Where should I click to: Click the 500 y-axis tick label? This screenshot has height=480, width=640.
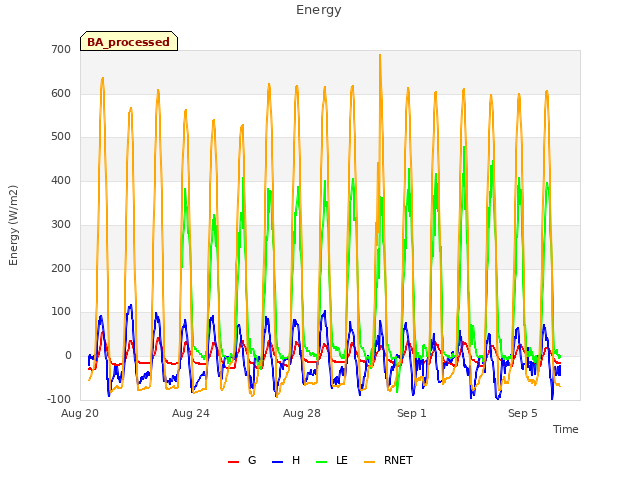(61, 137)
